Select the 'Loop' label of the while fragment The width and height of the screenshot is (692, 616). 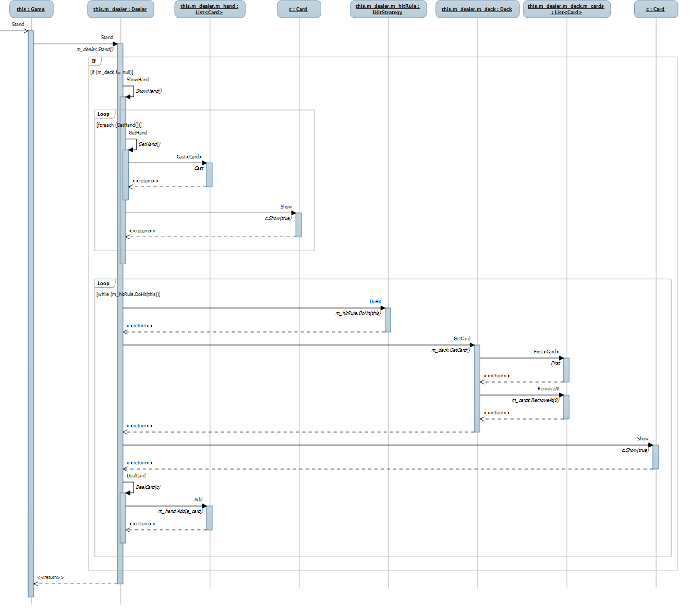click(103, 284)
